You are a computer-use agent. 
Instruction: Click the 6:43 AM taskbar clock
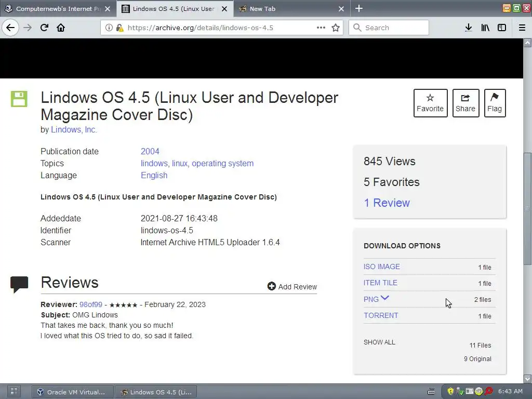[510, 391]
